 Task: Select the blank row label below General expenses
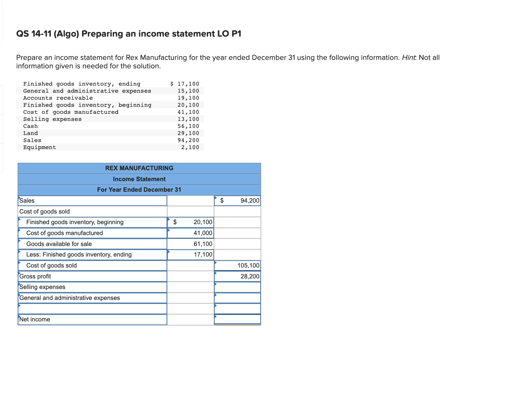[x=92, y=309]
